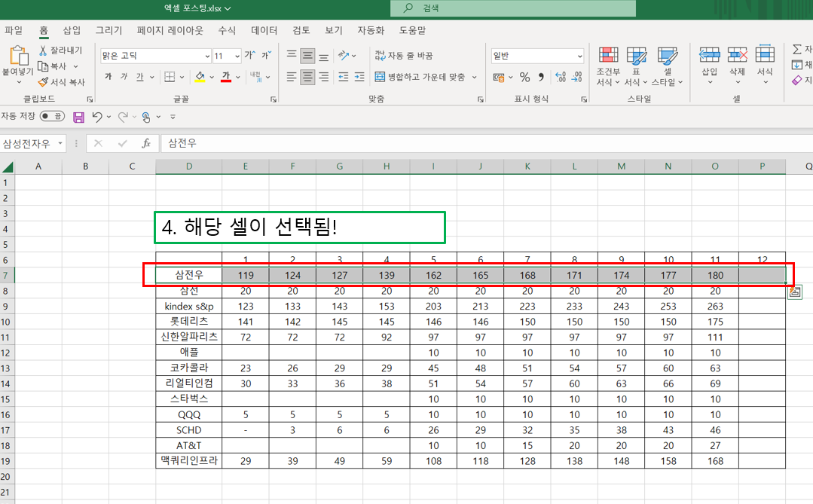This screenshot has height=504, width=813.
Task: Toggle middle vertical alignment
Action: point(307,55)
